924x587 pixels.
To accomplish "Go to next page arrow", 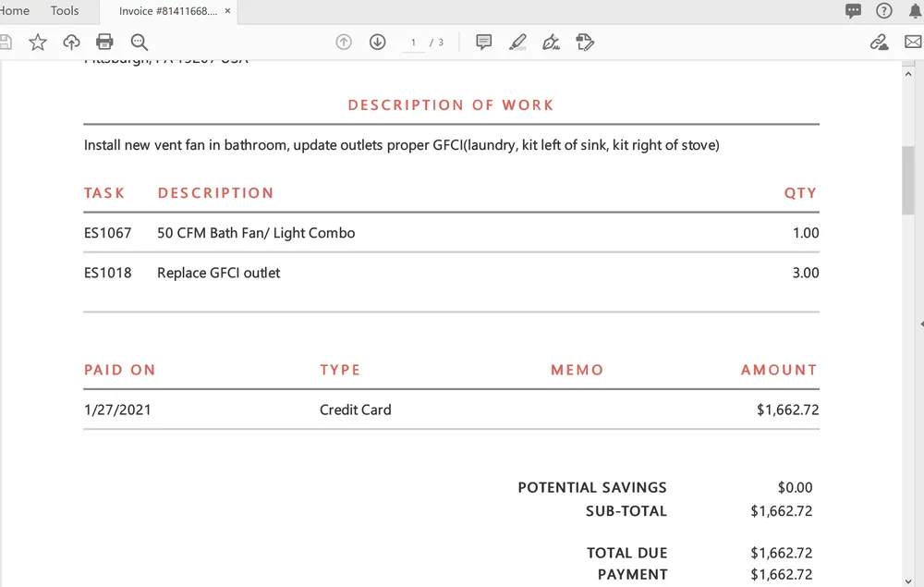I will click(x=377, y=42).
